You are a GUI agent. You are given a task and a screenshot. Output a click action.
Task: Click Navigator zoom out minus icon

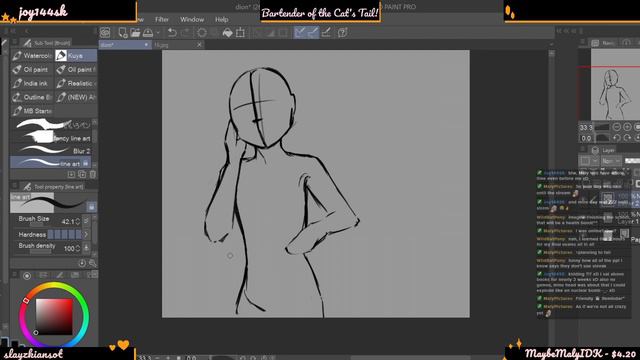[x=617, y=127]
